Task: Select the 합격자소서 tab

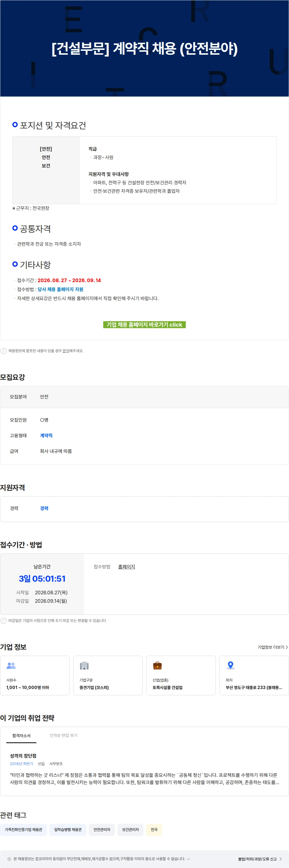Action: click(21, 736)
